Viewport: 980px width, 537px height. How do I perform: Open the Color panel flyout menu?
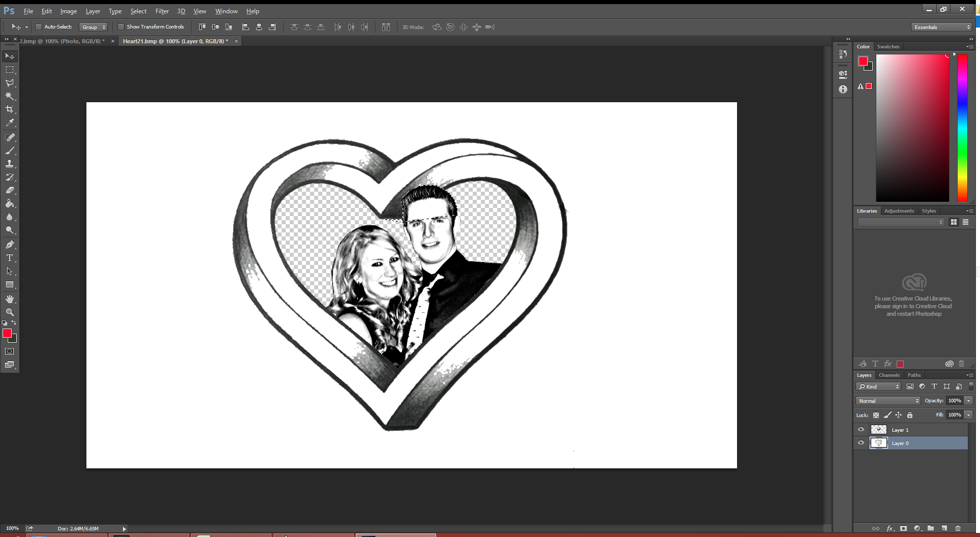[970, 46]
